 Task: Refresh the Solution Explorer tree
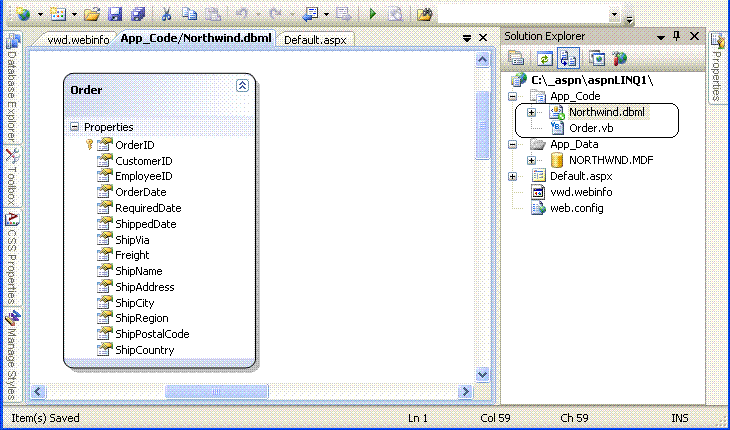[x=544, y=58]
